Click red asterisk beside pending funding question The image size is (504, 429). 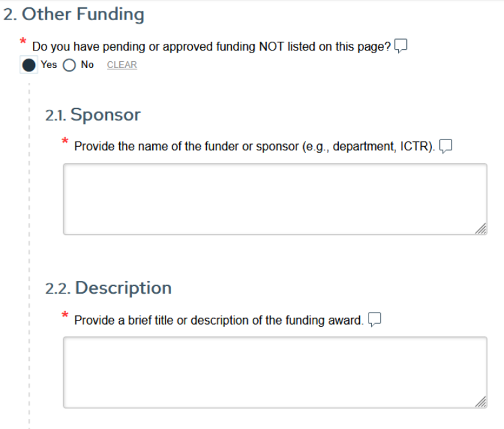pos(24,42)
